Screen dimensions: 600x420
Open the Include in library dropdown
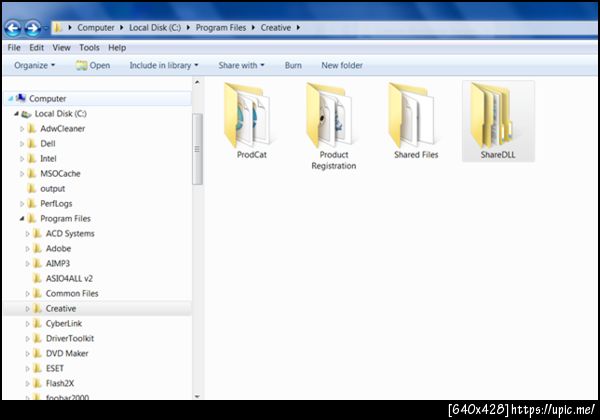pos(164,65)
